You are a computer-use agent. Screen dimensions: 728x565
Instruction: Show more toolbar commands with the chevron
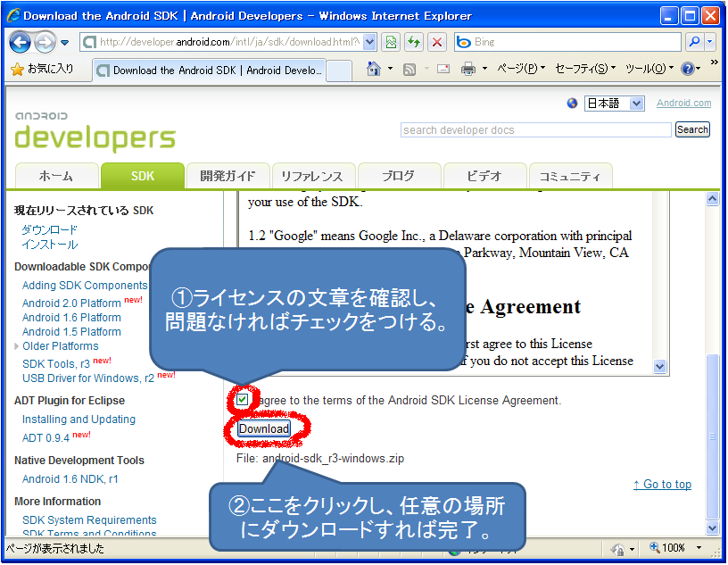click(x=714, y=62)
